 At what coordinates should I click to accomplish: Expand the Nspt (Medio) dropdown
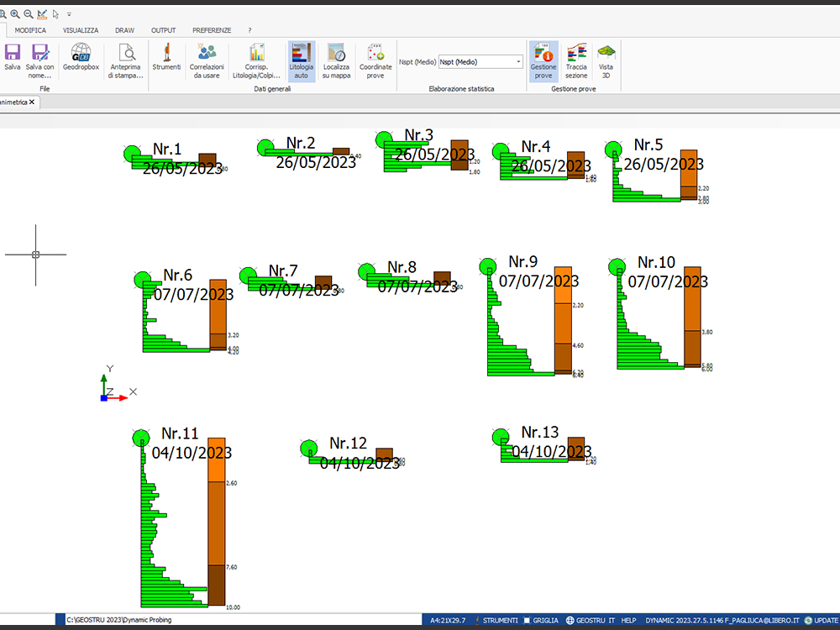518,61
